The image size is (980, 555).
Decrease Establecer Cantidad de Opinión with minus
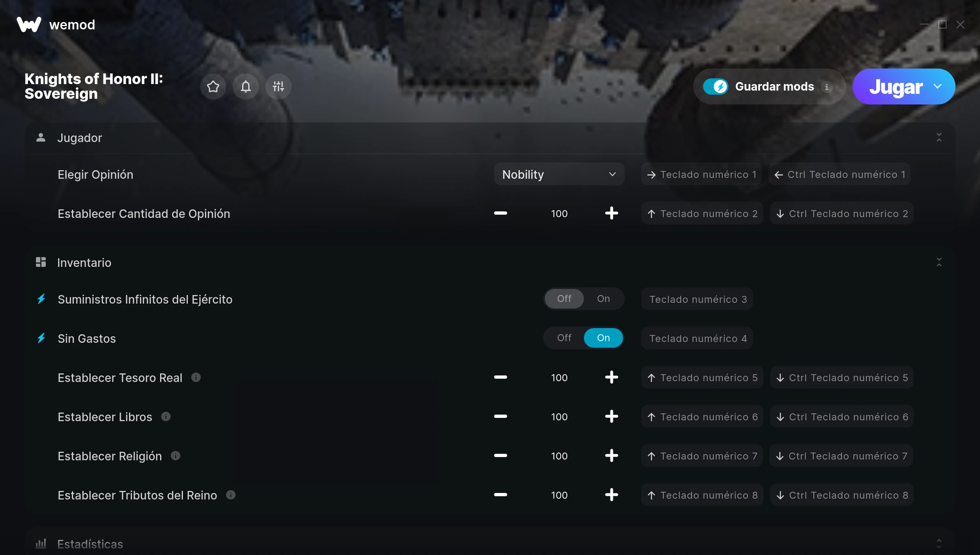click(x=500, y=213)
